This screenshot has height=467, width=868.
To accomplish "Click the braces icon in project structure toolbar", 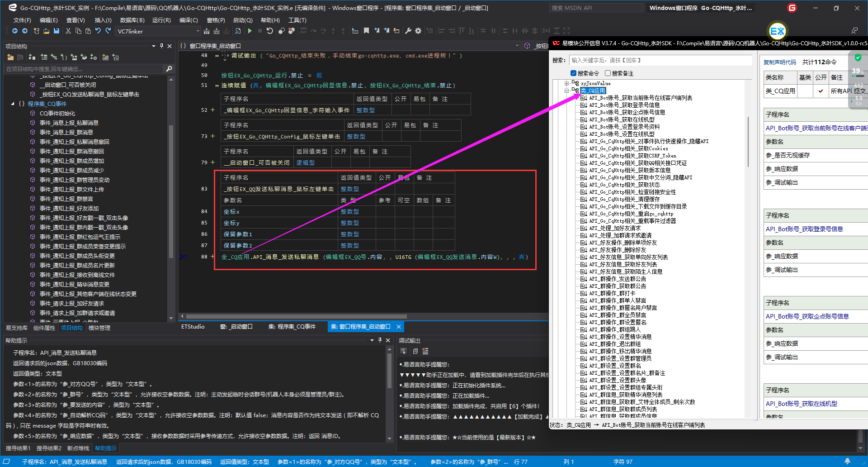I will 64,57.
